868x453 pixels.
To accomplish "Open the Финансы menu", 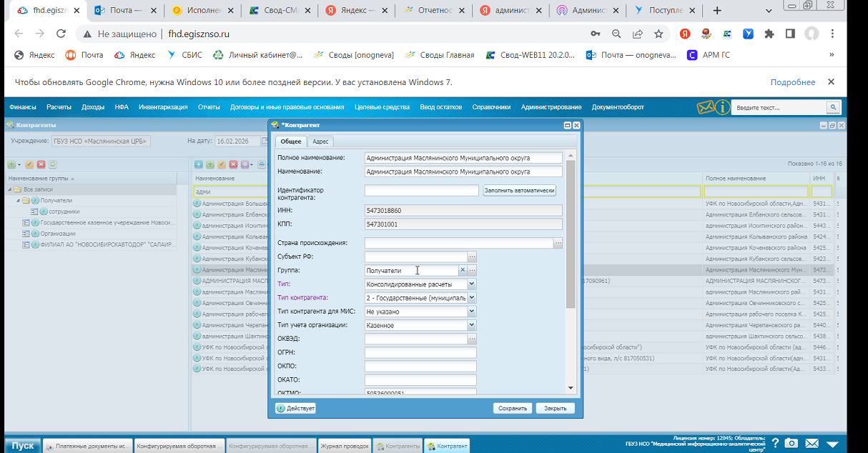I will 23,107.
